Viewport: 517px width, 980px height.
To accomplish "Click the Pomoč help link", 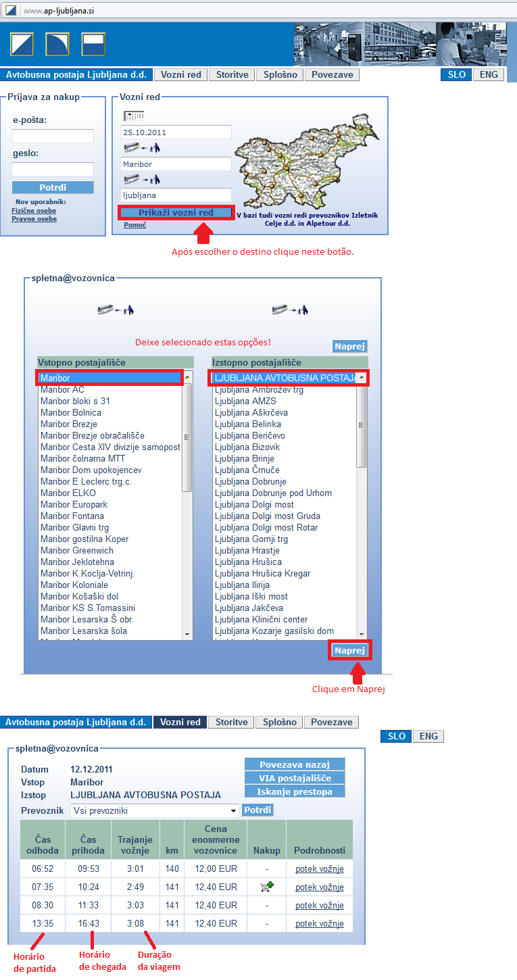I will pyautogui.click(x=134, y=224).
